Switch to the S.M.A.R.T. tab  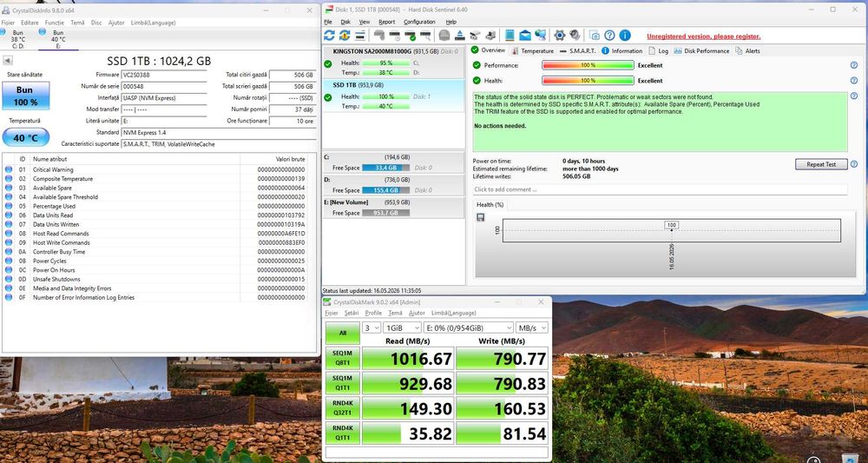tap(577, 51)
